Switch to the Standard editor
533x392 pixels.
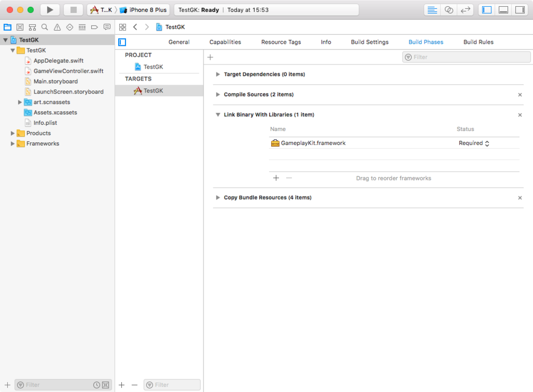433,10
